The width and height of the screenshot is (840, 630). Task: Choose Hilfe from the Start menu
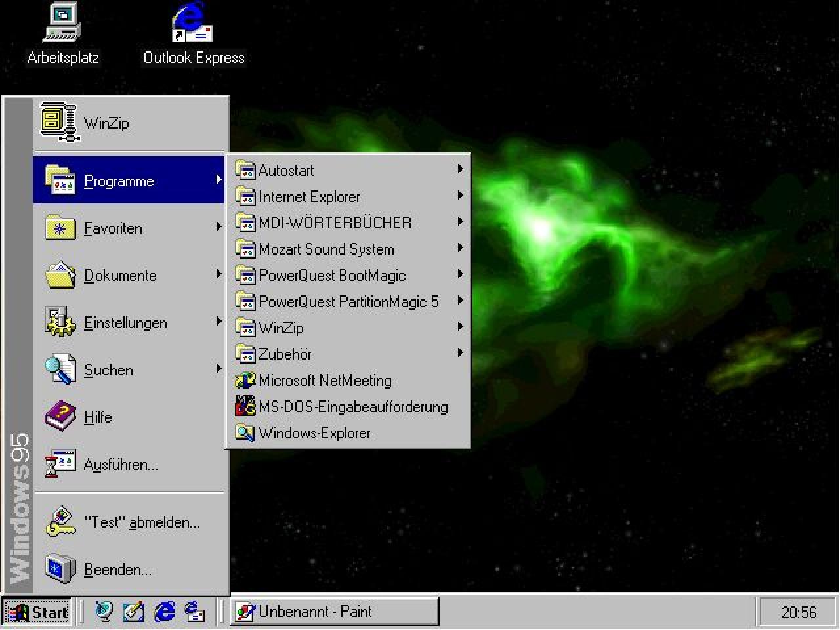129,417
